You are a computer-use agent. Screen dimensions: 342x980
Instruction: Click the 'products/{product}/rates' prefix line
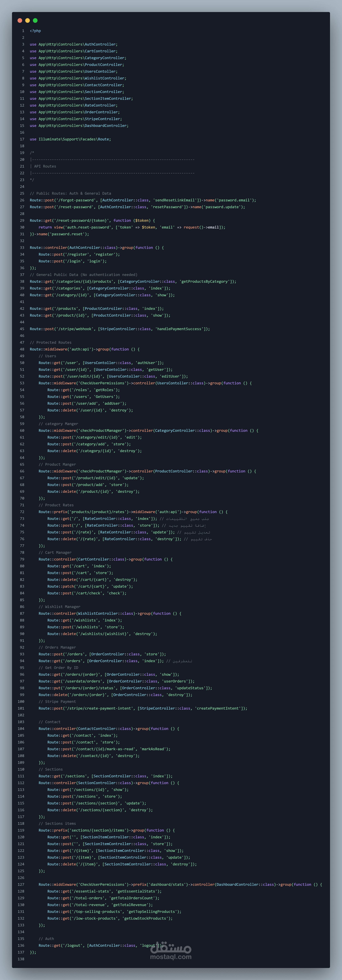[x=133, y=512]
